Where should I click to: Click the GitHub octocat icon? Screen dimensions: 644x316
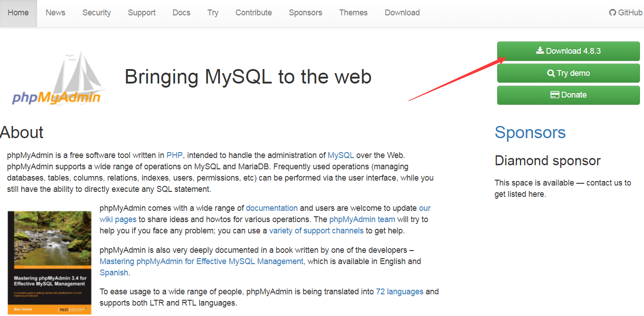point(612,13)
